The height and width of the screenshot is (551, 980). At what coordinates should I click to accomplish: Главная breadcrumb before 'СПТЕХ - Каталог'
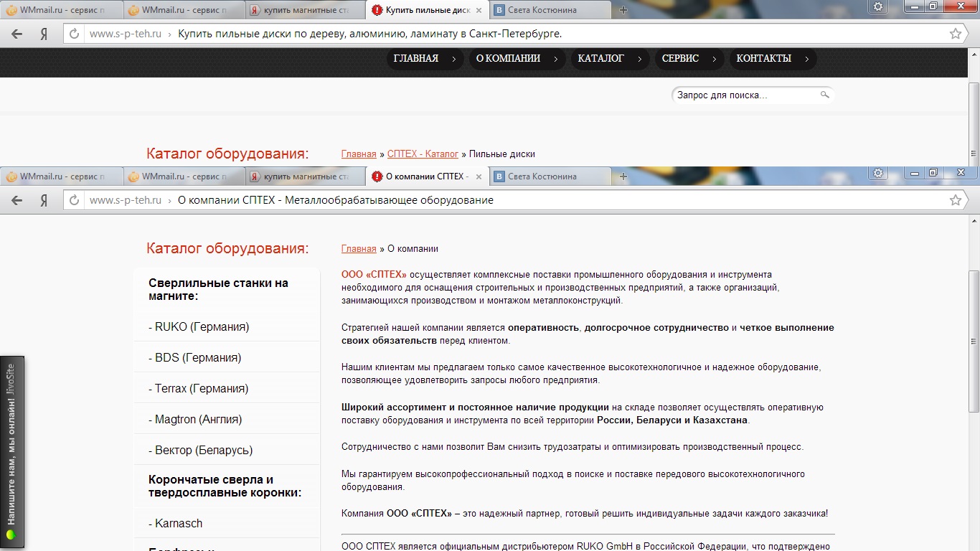click(359, 154)
